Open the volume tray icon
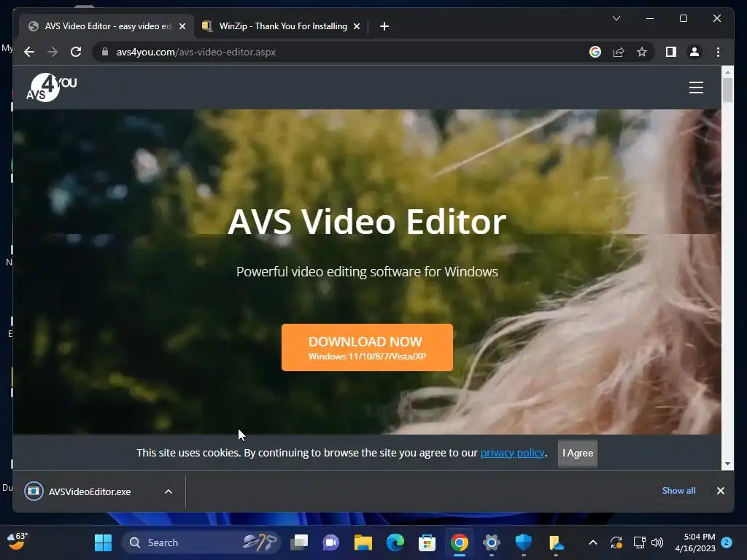Image resolution: width=747 pixels, height=560 pixels. point(657,542)
